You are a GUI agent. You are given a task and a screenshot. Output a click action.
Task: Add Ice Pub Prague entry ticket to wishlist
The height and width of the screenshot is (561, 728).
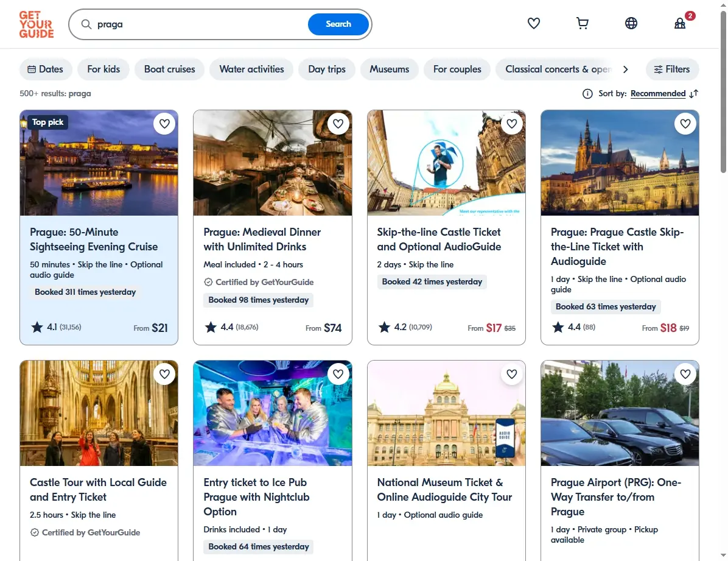338,373
